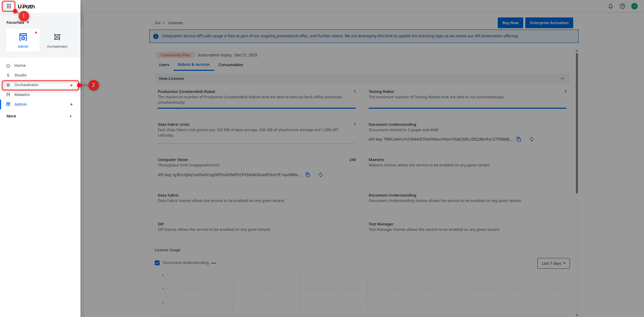Uncheck the Document Understanding usage checkbox
Viewport: 644px width, 317px height.
tap(157, 263)
